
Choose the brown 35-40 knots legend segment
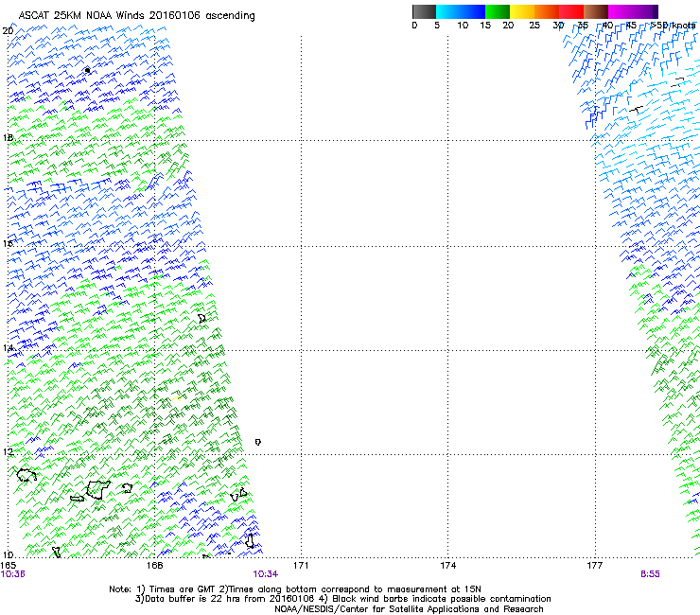pyautogui.click(x=596, y=11)
